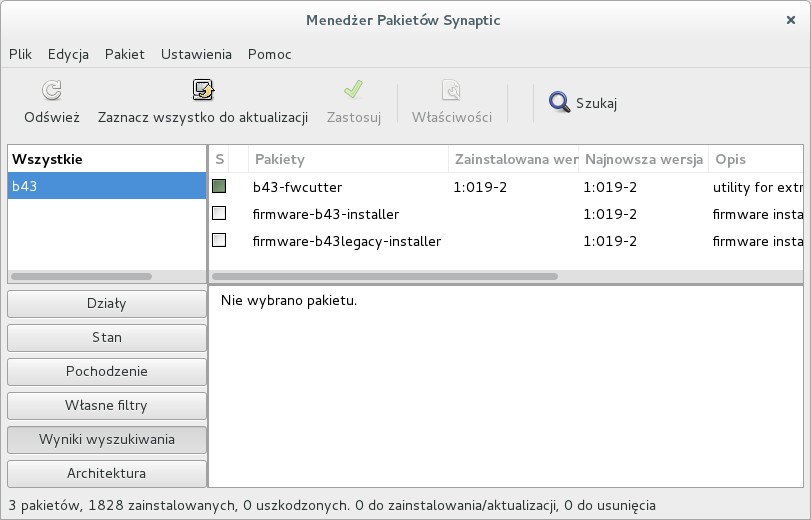
Task: Open the Pakiet menu
Action: coord(125,54)
